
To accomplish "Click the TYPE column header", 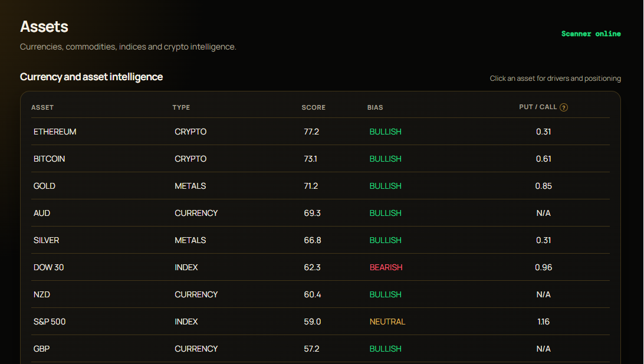I will coord(181,107).
